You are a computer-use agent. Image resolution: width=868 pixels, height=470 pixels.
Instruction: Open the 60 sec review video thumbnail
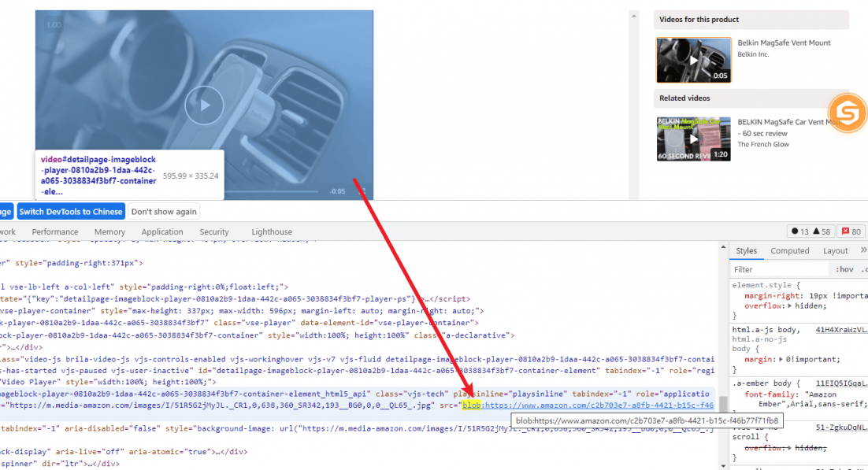[694, 139]
